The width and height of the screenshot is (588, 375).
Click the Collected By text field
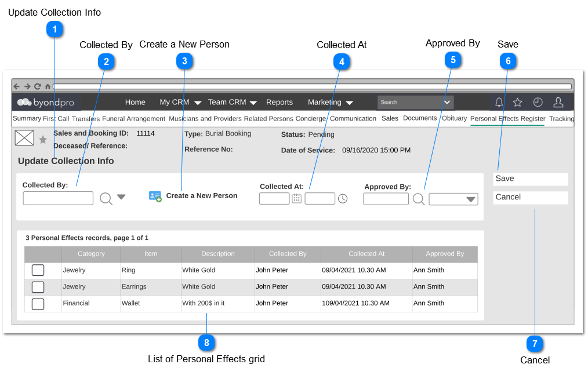click(58, 198)
